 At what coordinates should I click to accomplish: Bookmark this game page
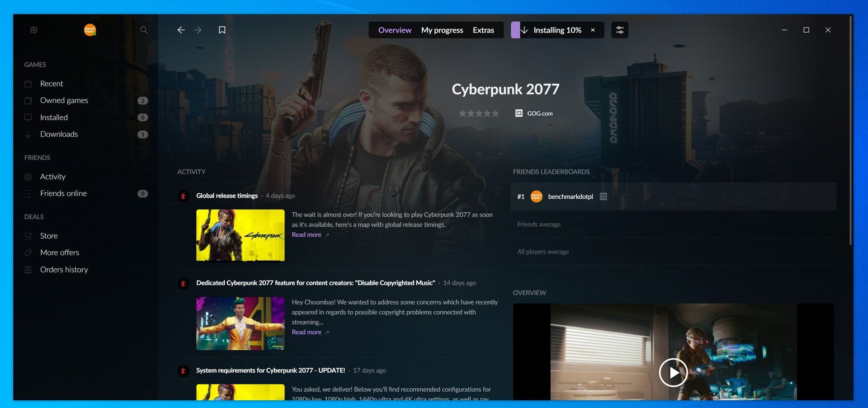click(x=222, y=30)
